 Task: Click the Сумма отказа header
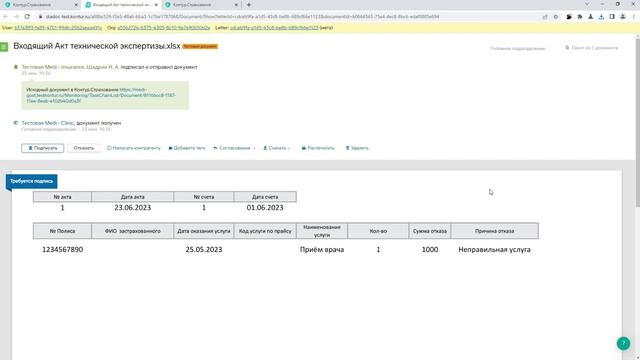pos(430,231)
